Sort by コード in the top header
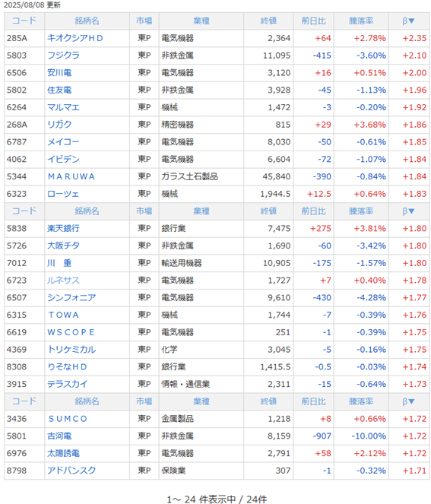This screenshot has height=504, width=431. 24,21
